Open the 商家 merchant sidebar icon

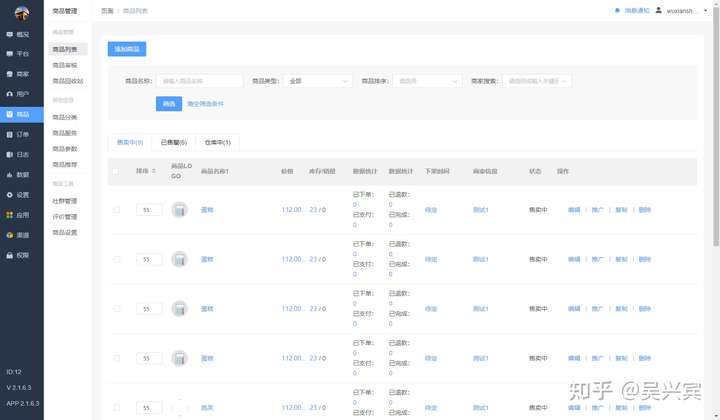point(10,74)
